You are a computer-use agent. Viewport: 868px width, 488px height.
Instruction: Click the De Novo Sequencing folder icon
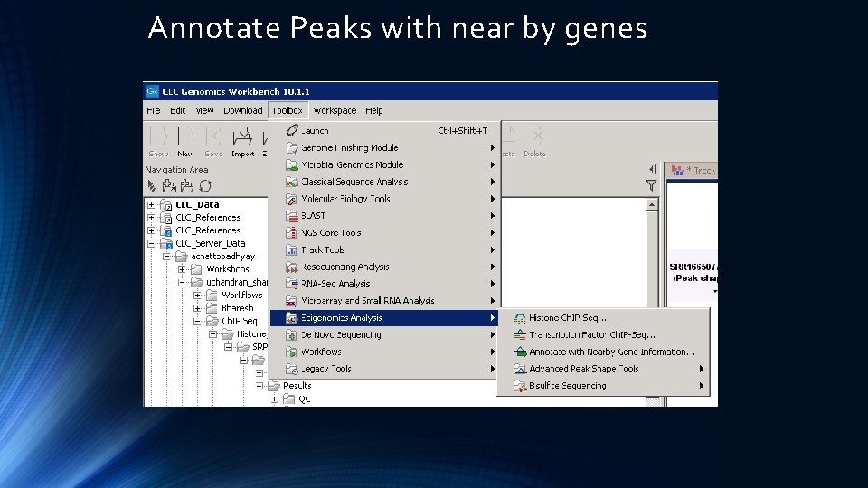click(292, 334)
